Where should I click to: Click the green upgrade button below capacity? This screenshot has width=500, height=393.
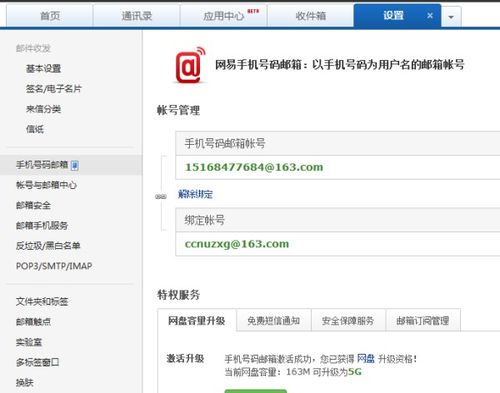[255, 391]
